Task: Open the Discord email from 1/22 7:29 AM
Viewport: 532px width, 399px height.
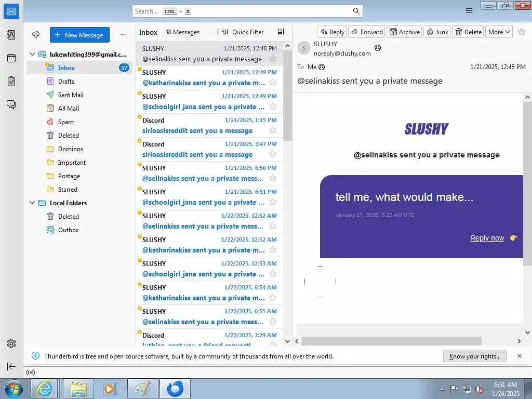Action: click(209, 337)
